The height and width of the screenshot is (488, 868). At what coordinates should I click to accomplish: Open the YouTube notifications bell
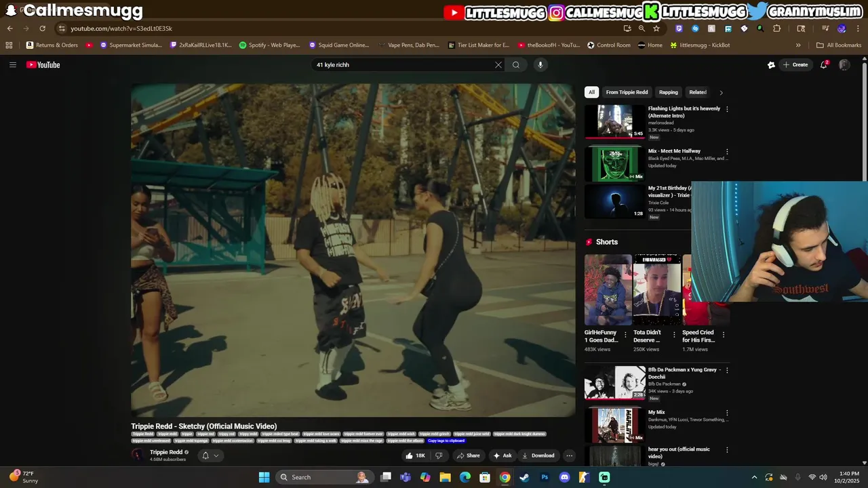click(x=824, y=65)
